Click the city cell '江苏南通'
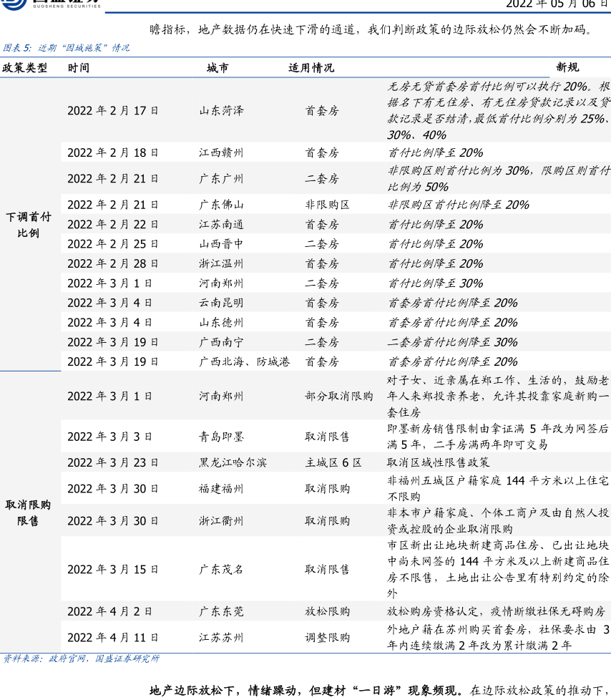The width and height of the screenshot is (611, 700). coord(221,225)
